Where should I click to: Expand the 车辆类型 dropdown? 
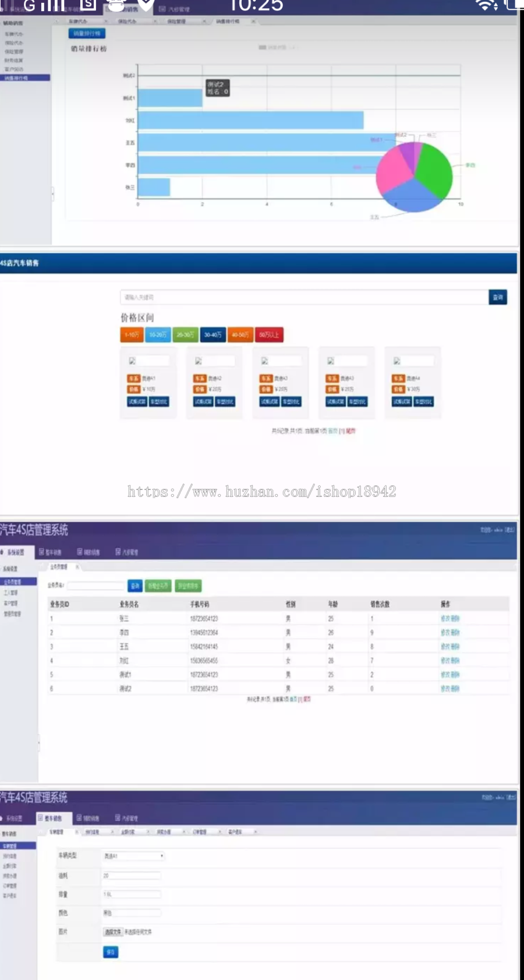(134, 856)
